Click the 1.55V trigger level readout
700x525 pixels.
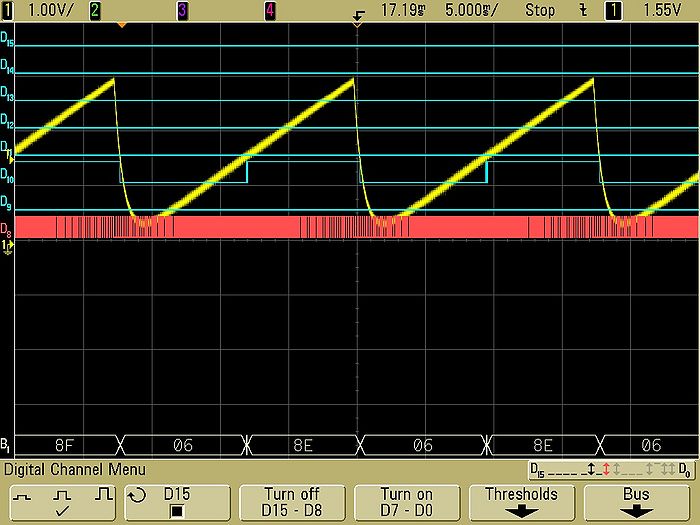(x=662, y=10)
